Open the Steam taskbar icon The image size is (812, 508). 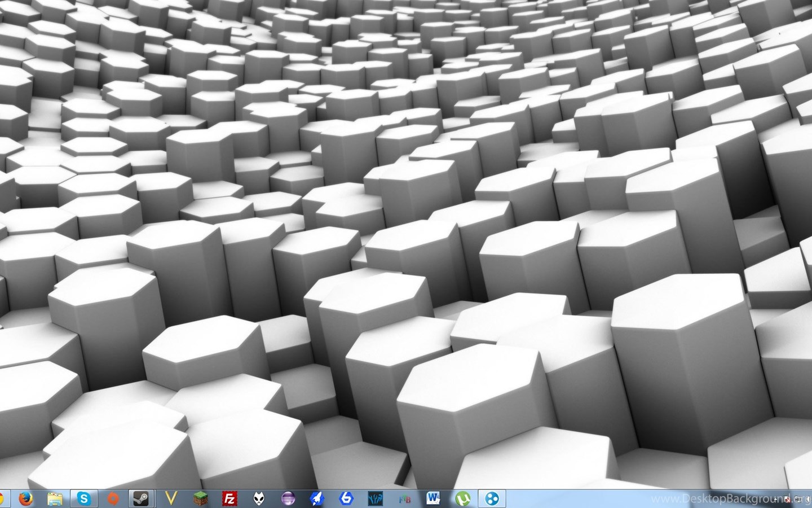coord(142,499)
